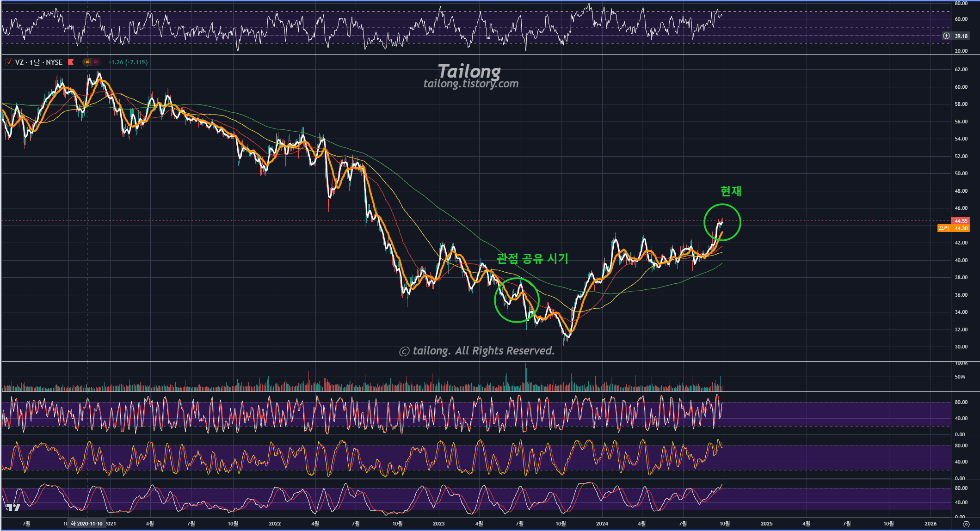Click the 화 2020-11-10 date label

(x=86, y=524)
